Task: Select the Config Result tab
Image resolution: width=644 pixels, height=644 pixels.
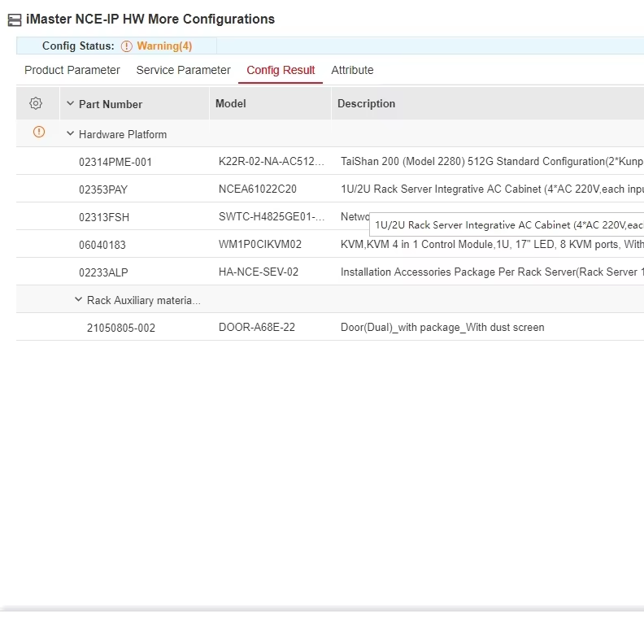Action: click(x=281, y=70)
